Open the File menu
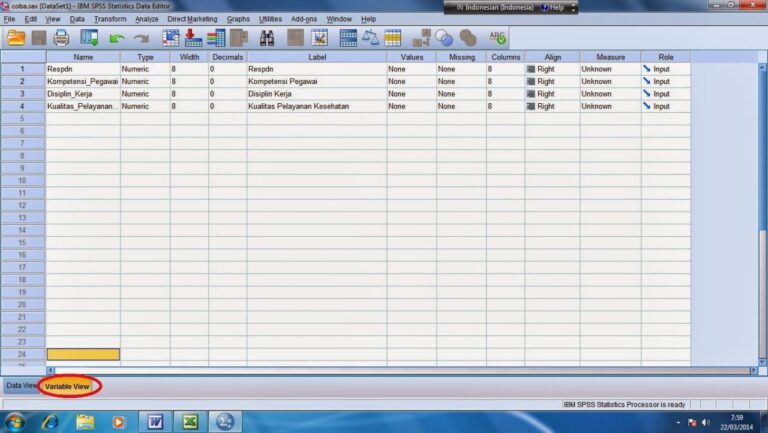Viewport: 768px width, 433px height. pos(9,19)
